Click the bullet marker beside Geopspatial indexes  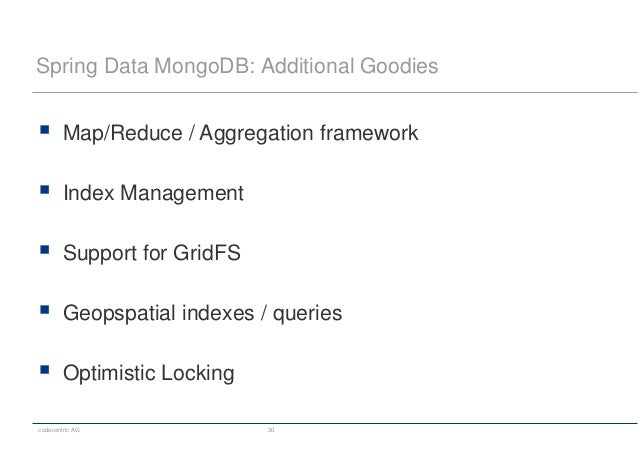click(x=45, y=310)
